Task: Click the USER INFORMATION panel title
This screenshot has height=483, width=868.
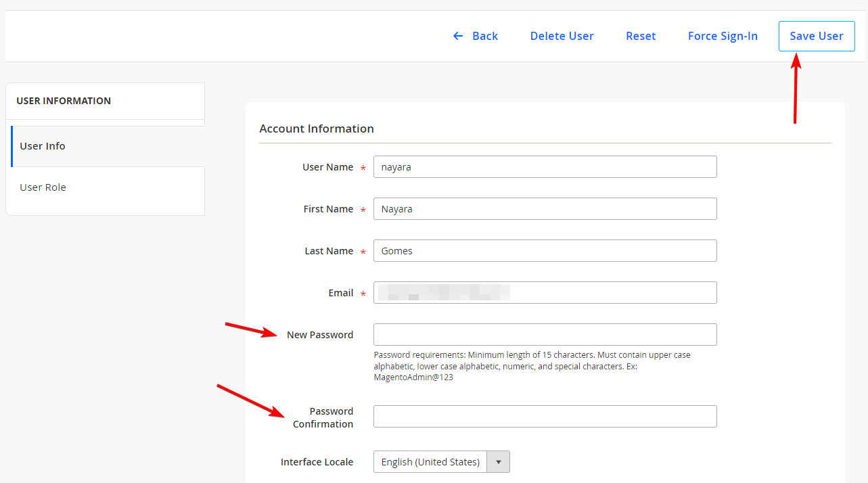Action: [64, 101]
